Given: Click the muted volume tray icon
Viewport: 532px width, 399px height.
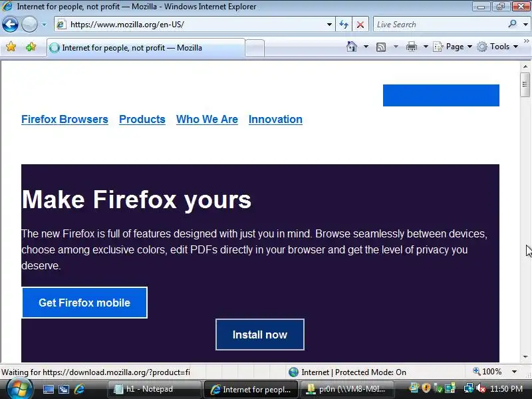Looking at the screenshot, I should click(481, 388).
